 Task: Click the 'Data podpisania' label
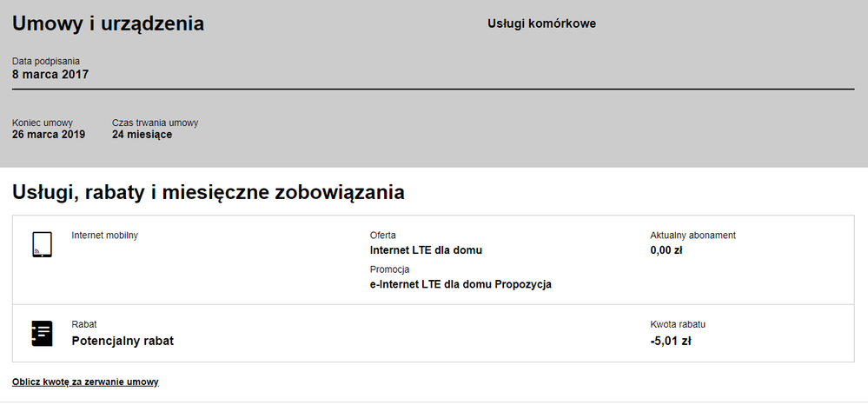[46, 61]
